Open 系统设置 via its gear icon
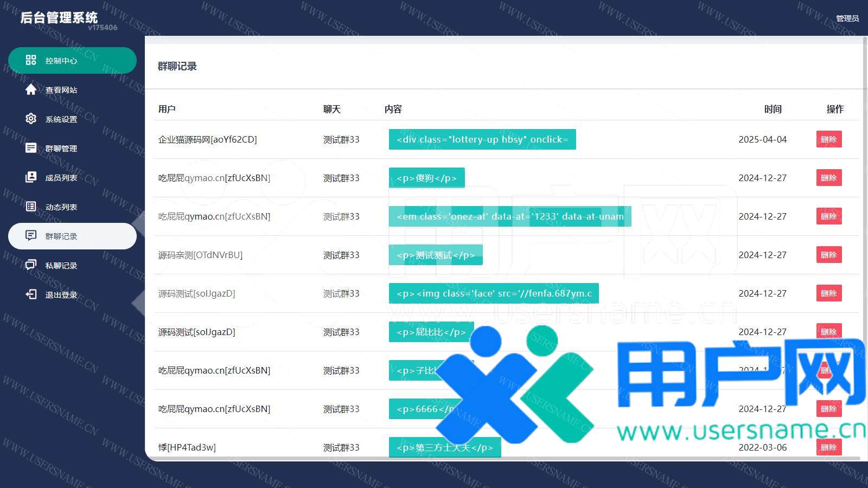This screenshot has height=488, width=868. click(31, 119)
